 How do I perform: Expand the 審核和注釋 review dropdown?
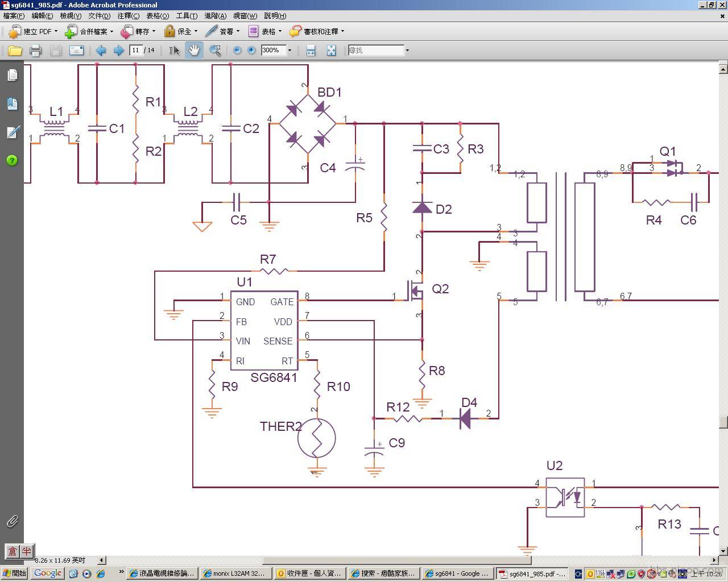pos(342,31)
